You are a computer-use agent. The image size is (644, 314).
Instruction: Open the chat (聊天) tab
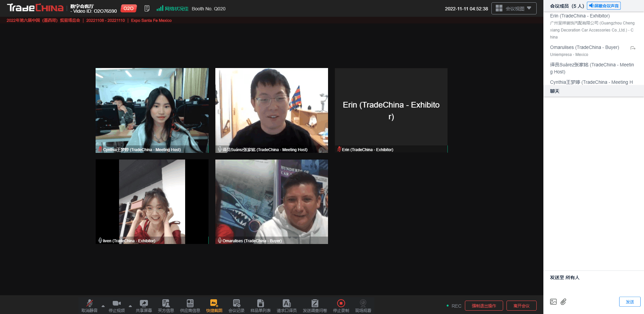(x=555, y=91)
